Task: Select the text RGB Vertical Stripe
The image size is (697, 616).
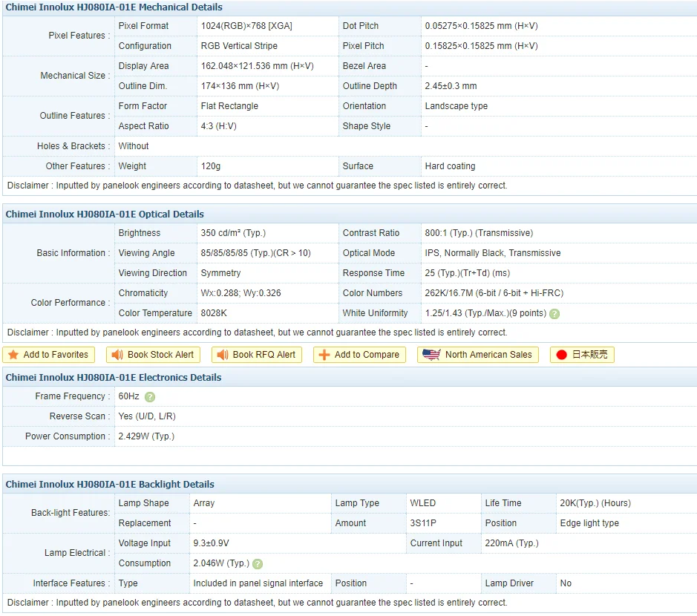Action: point(239,46)
